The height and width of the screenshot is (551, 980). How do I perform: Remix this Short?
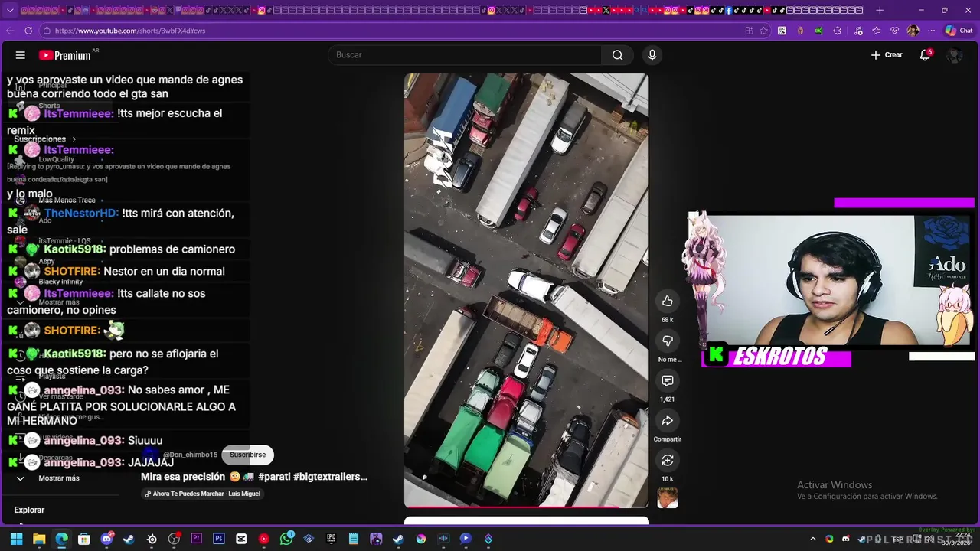[668, 460]
